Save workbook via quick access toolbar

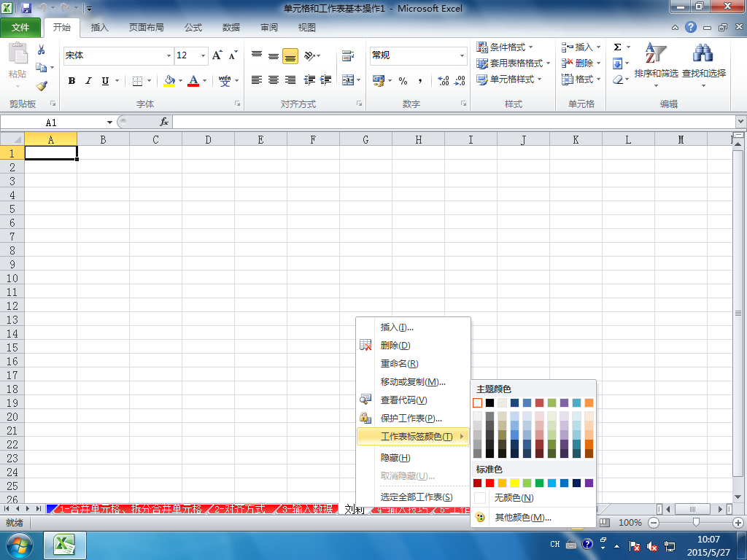coord(26,8)
